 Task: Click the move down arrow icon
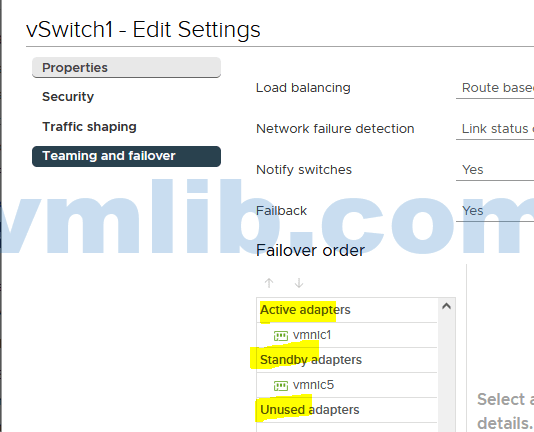coord(299,283)
